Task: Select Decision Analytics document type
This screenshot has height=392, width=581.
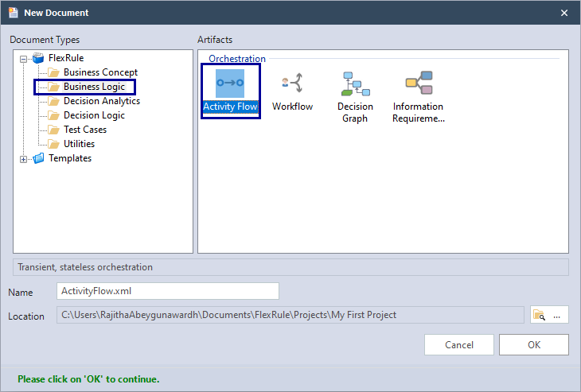Action: 102,101
